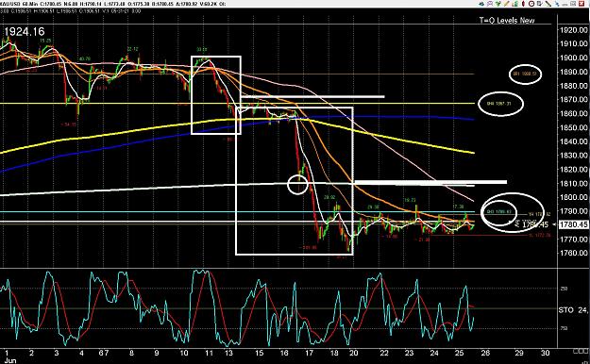Click date label 22 on time axis

(384, 353)
